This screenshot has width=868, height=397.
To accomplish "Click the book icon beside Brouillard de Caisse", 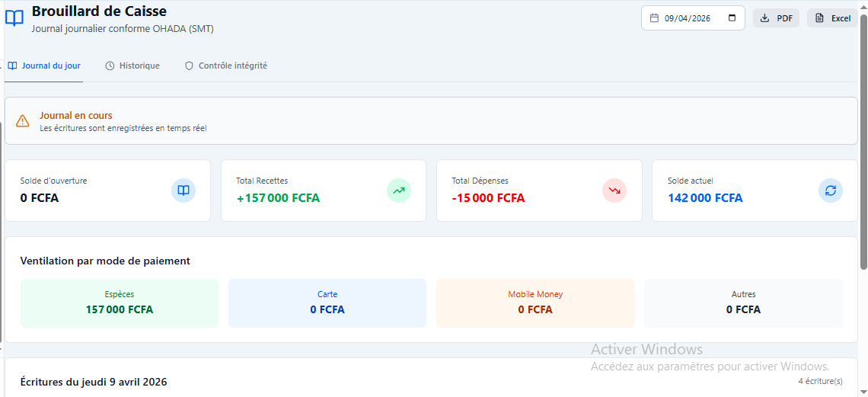I will coord(14,18).
